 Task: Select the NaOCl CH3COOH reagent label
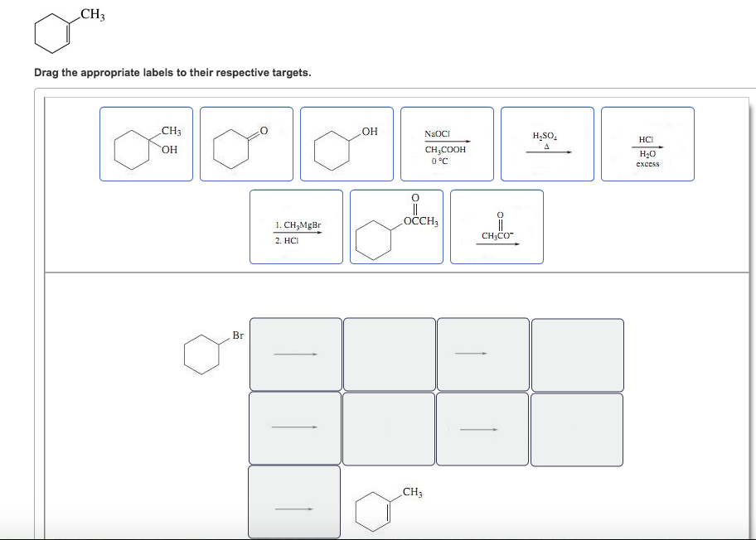(x=447, y=144)
